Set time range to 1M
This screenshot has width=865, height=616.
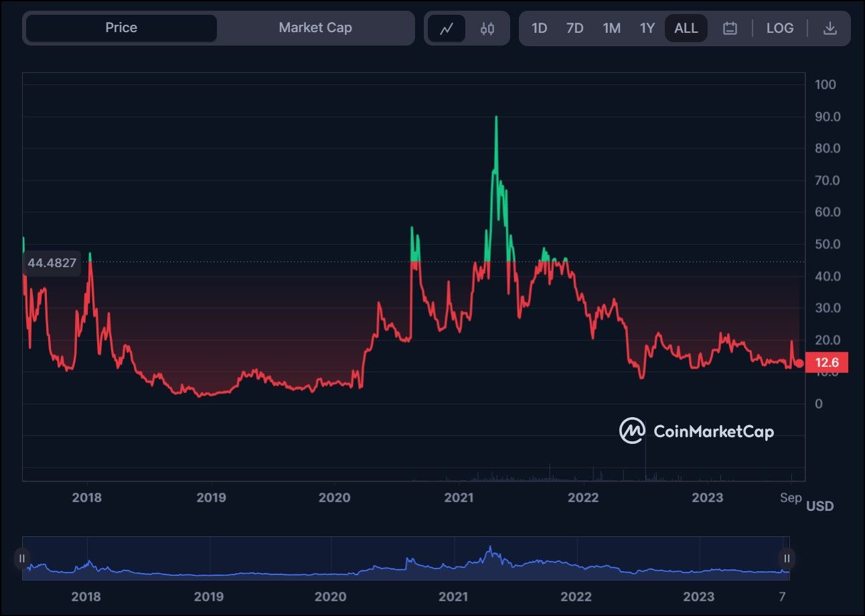point(611,28)
